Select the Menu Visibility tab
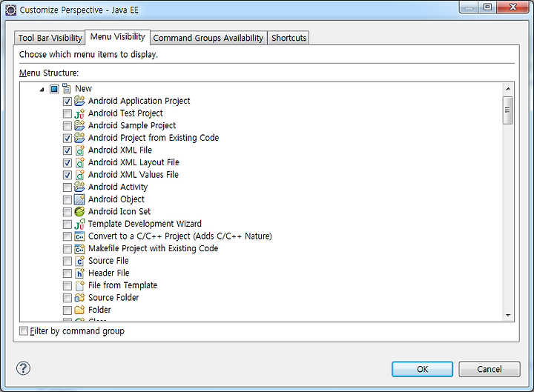 coord(117,37)
